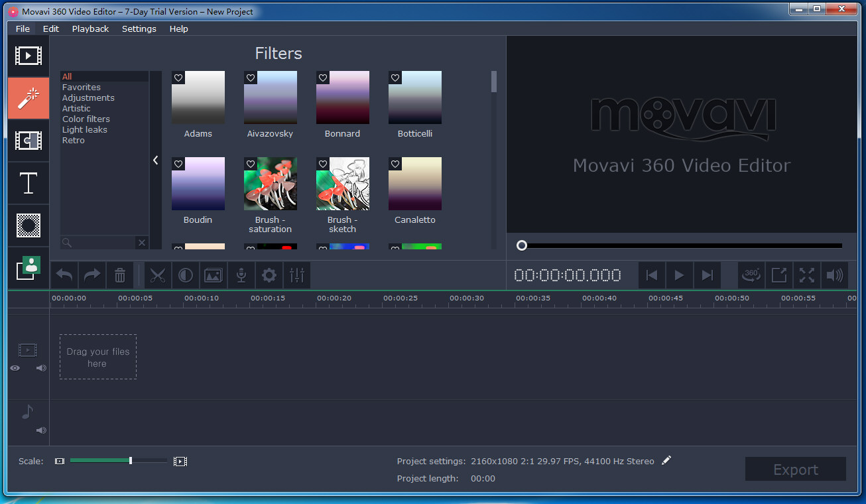Select the Canaletto filter thumbnail

415,184
